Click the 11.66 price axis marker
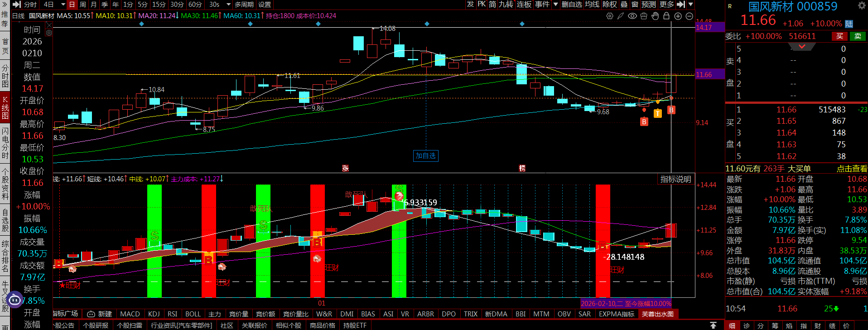The image size is (868, 330). (x=710, y=75)
